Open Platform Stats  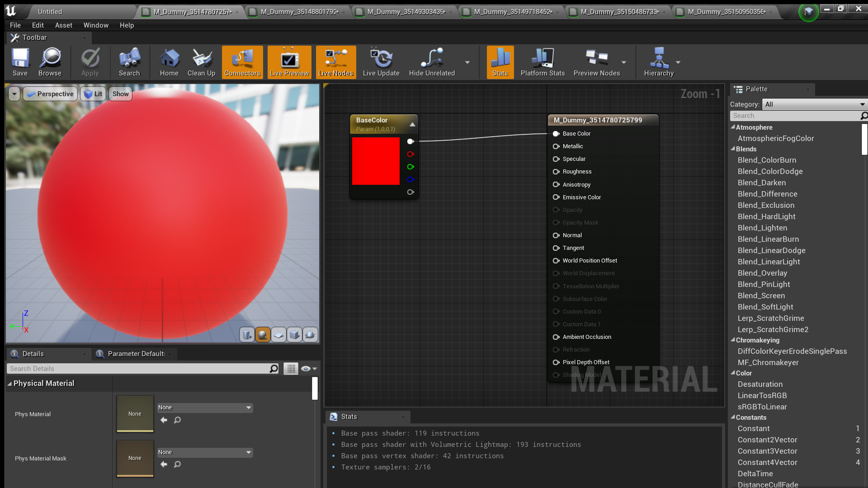coord(542,62)
